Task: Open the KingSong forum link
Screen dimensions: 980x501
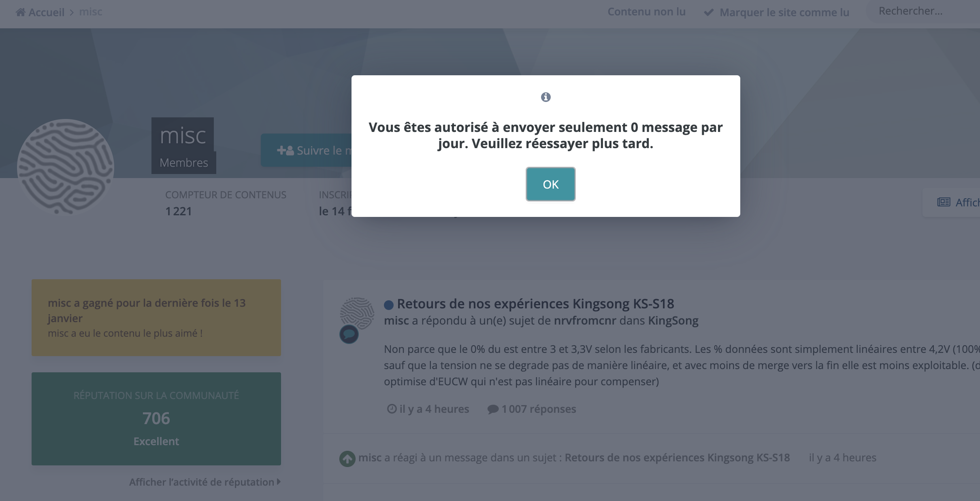Action: coord(673,321)
